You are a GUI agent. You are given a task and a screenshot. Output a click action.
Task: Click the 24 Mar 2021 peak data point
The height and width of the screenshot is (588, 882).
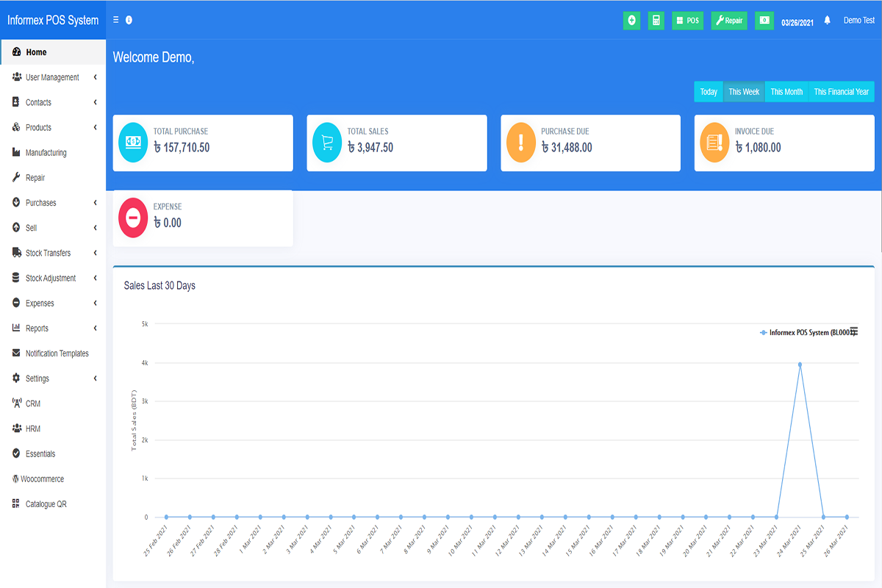(x=800, y=365)
